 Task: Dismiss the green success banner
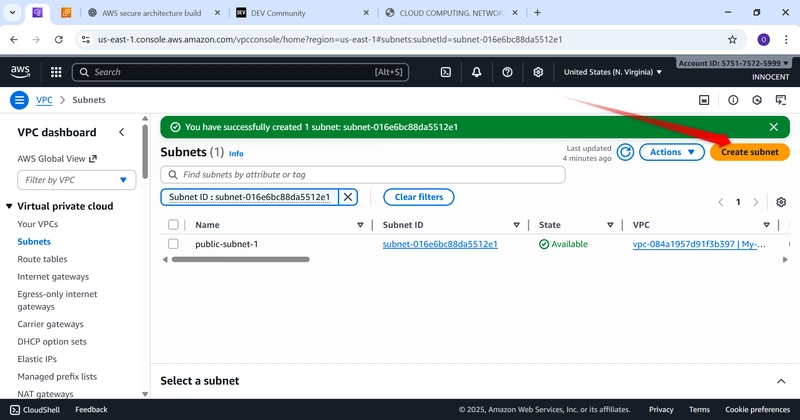(x=773, y=127)
